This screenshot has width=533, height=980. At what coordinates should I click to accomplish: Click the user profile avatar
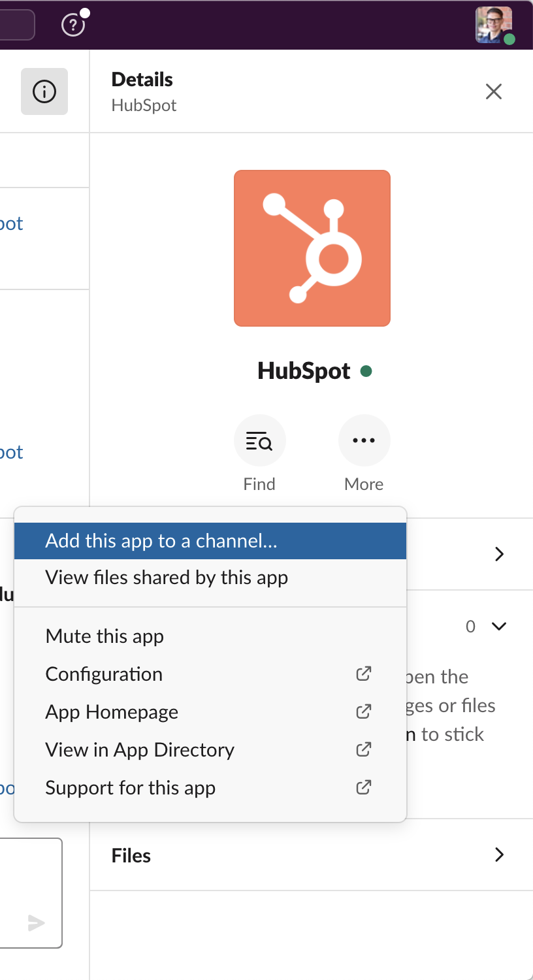coord(494,25)
